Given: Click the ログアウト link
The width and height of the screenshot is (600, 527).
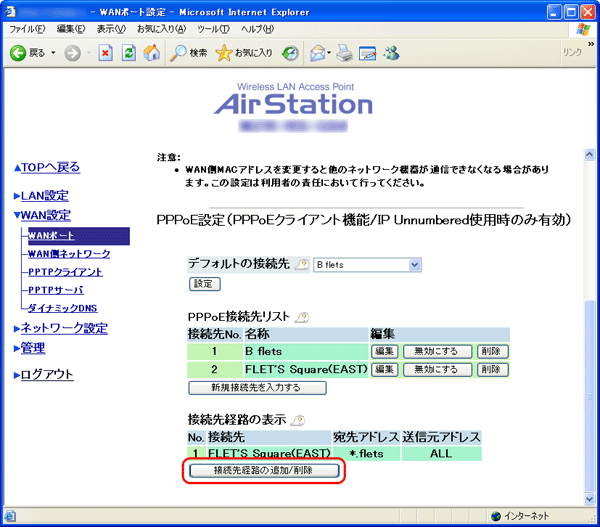Looking at the screenshot, I should [x=47, y=374].
